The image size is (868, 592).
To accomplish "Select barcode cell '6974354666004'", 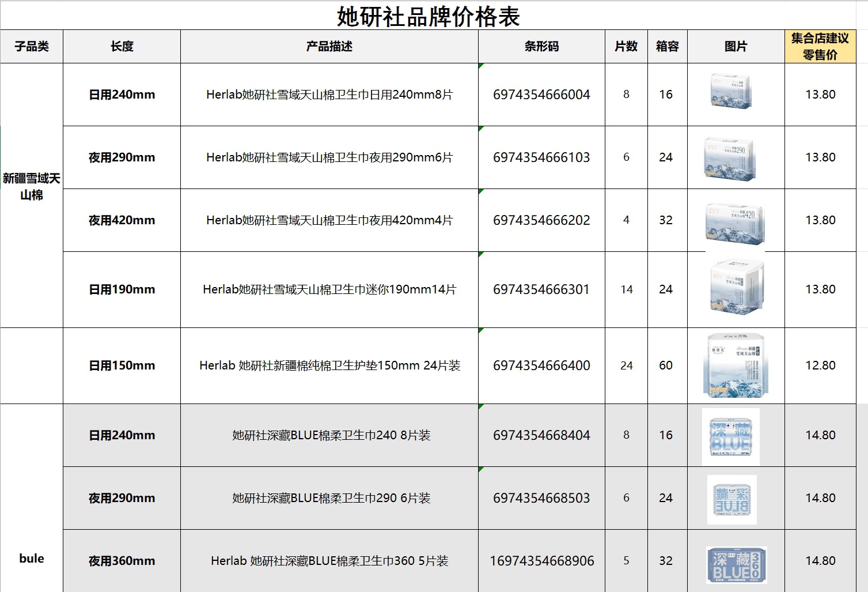I will point(541,95).
